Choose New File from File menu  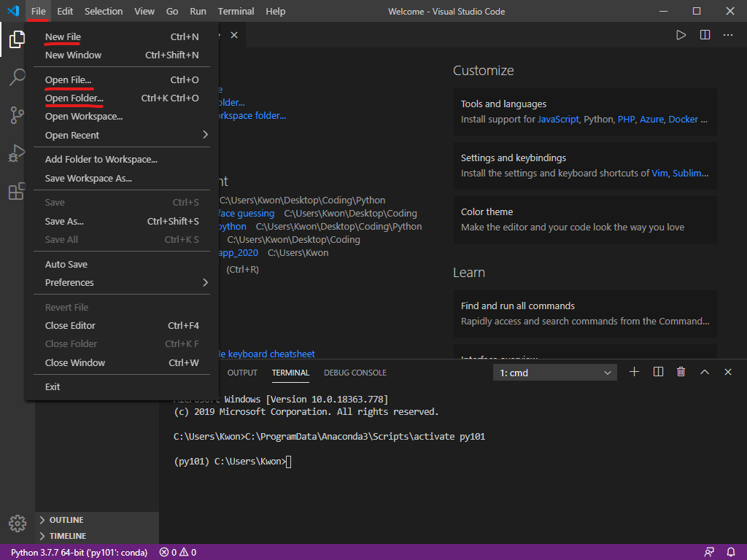(122, 36)
